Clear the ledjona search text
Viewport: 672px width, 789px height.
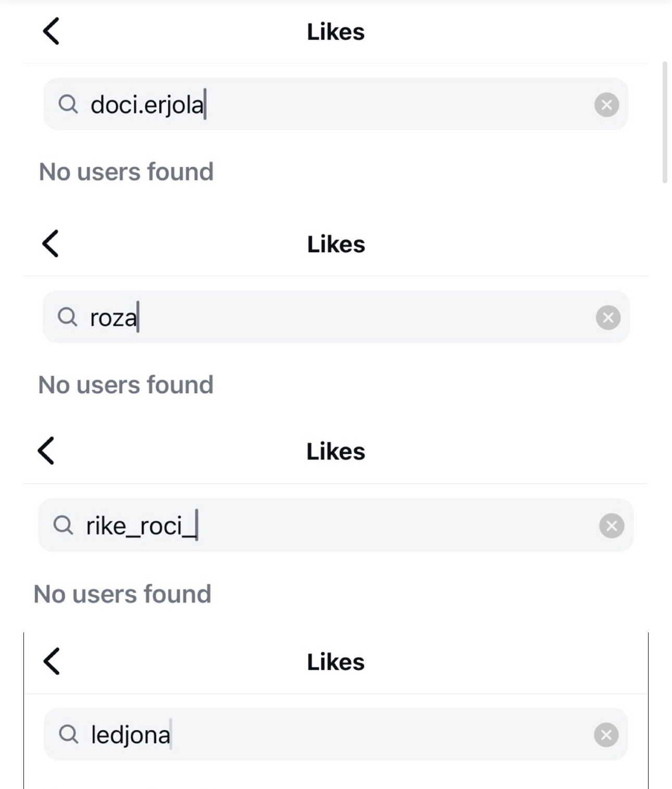(606, 735)
